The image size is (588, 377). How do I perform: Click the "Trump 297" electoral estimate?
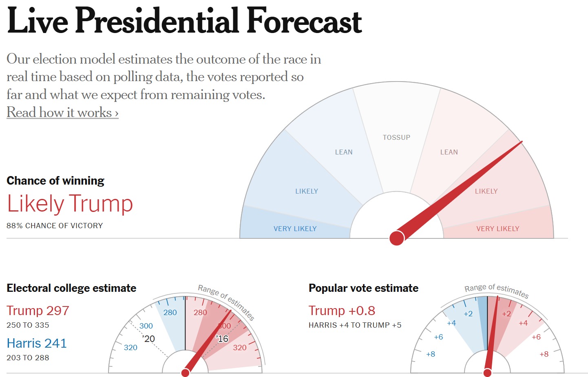pyautogui.click(x=38, y=311)
